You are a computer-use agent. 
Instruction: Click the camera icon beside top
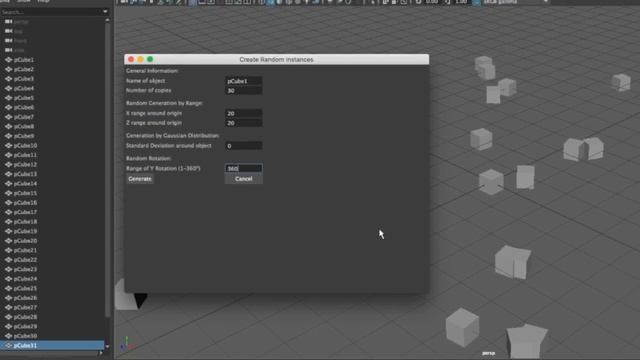pos(9,31)
